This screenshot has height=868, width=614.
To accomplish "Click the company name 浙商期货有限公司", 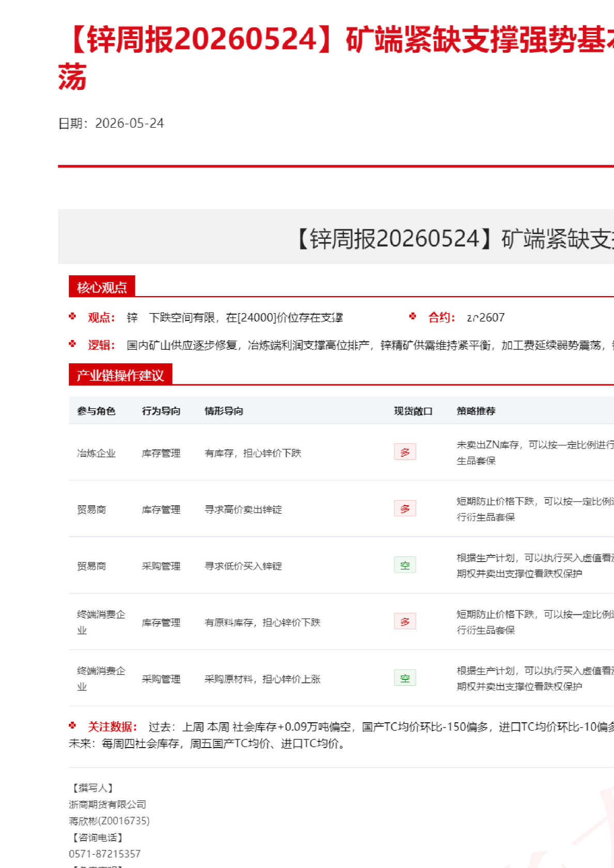I will [x=108, y=804].
